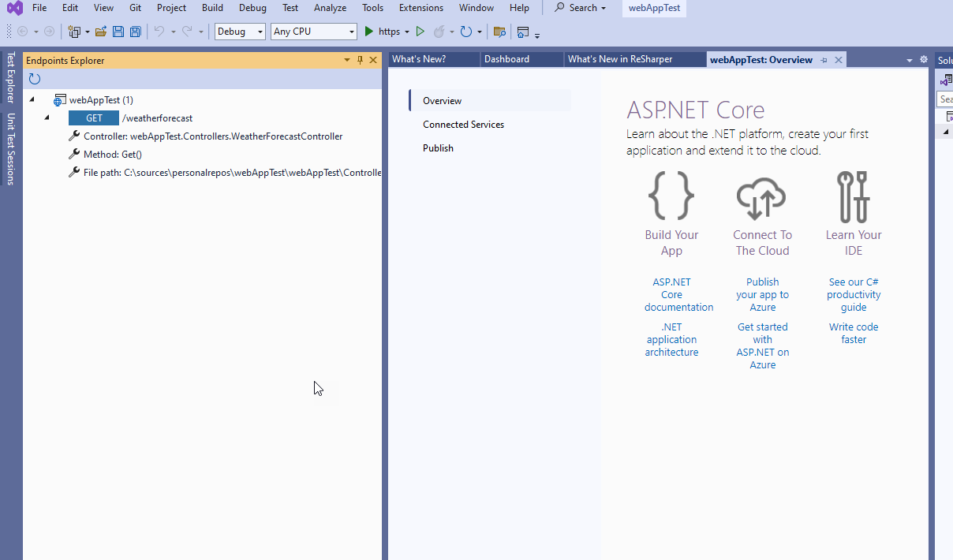Click the Undo toolbar icon
This screenshot has height=560, width=953.
point(159,32)
